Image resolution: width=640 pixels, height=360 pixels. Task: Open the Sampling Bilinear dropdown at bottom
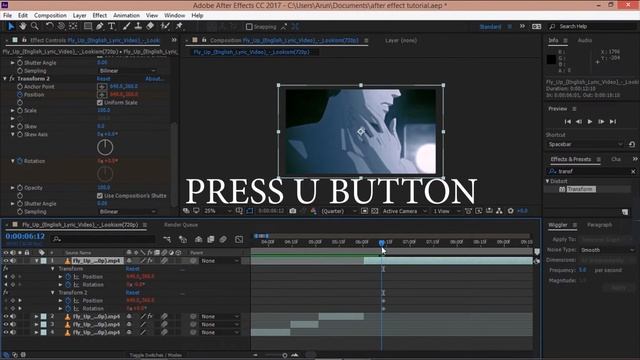coord(127,212)
